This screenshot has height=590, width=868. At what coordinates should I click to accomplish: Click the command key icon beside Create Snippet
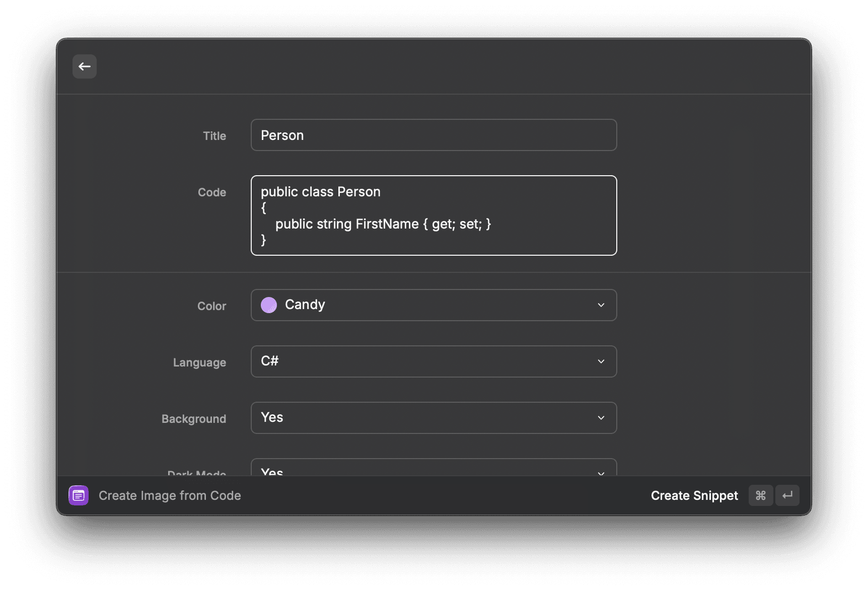pos(760,495)
